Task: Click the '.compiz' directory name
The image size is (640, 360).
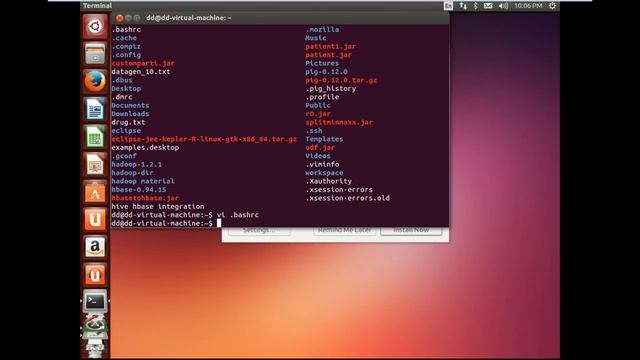Action: tap(126, 47)
